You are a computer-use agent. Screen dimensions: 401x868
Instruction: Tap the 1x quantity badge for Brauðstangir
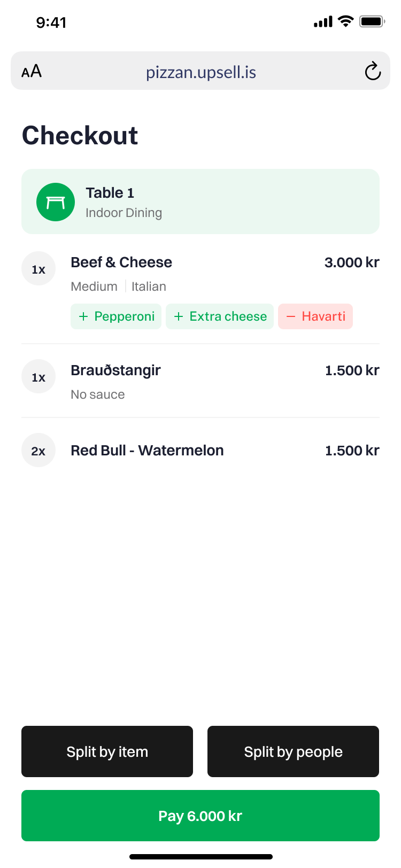click(38, 376)
